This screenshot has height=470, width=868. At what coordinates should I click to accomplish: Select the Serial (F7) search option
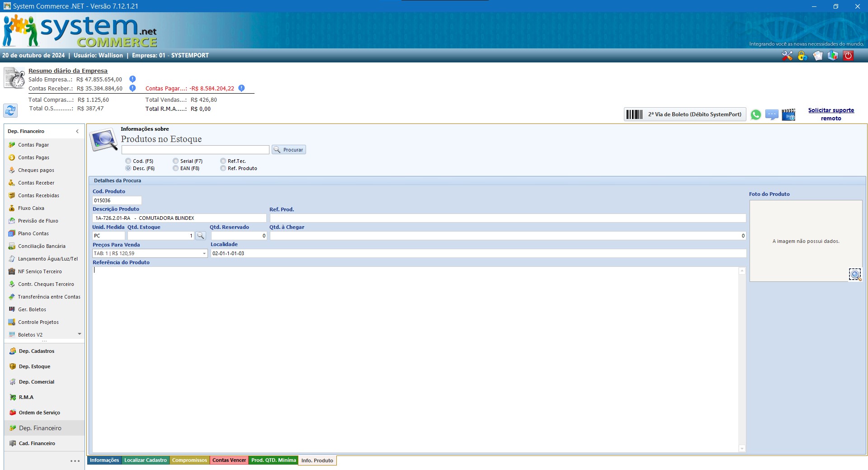176,161
